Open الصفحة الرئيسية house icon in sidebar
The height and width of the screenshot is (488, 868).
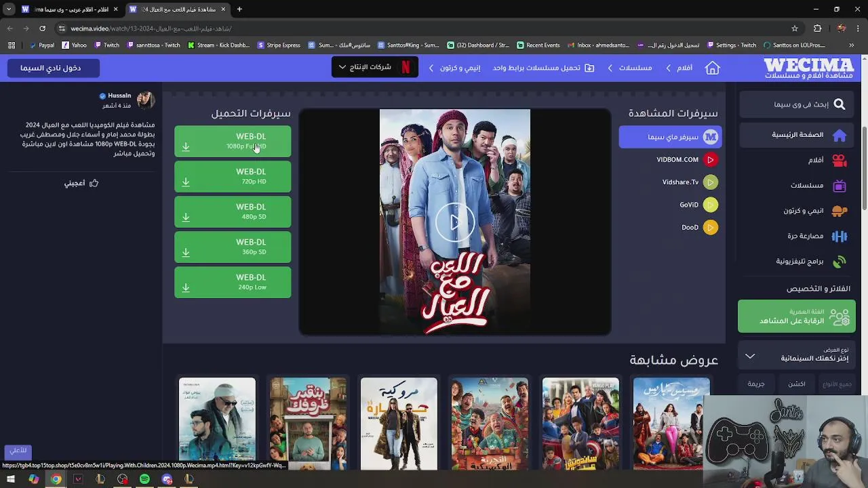tap(840, 135)
